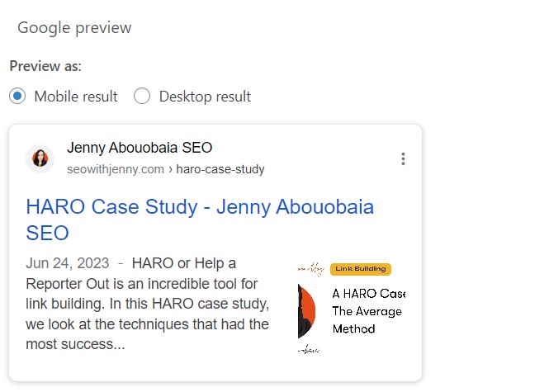Image resolution: width=549 pixels, height=392 pixels.
Task: Click the small scribble at thumbnail bottom
Action: pyautogui.click(x=309, y=350)
